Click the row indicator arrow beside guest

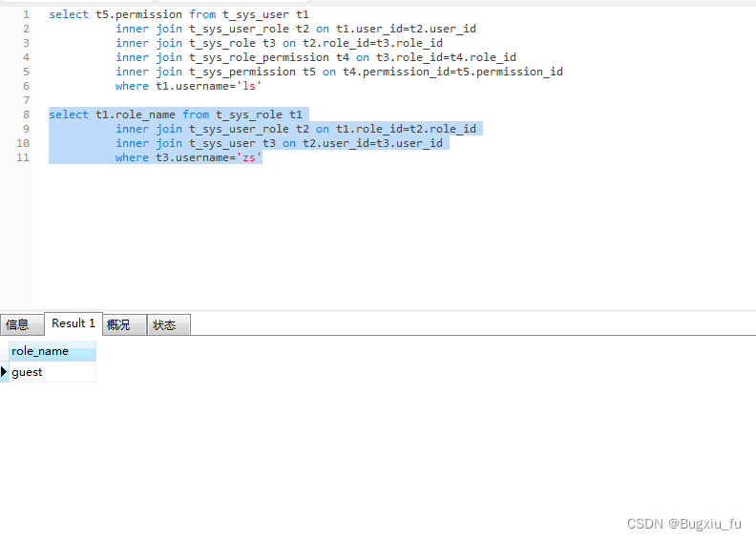pos(5,372)
